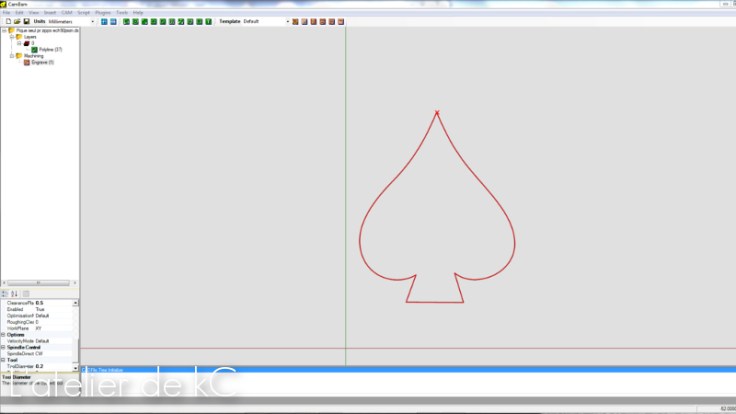Click the red start point on the spade
Screen dimensions: 736x414
(437, 113)
